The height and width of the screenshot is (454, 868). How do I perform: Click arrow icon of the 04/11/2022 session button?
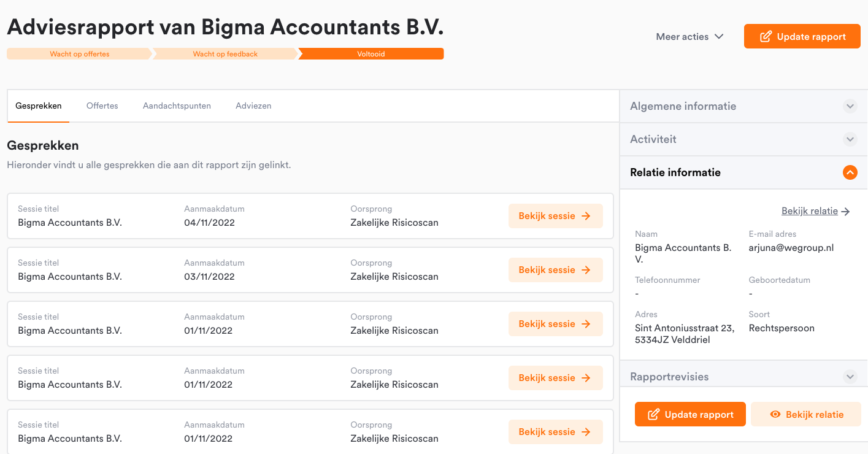pyautogui.click(x=586, y=216)
